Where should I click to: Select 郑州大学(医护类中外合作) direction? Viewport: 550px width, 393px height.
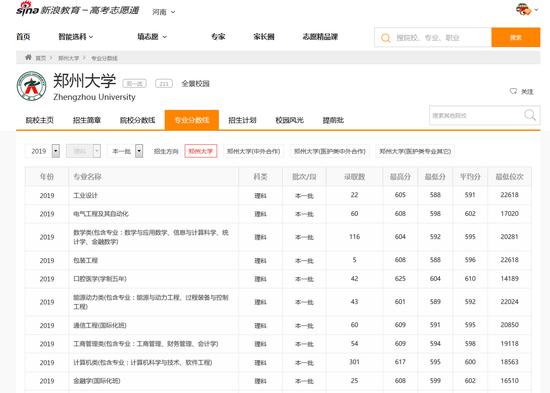tap(329, 151)
